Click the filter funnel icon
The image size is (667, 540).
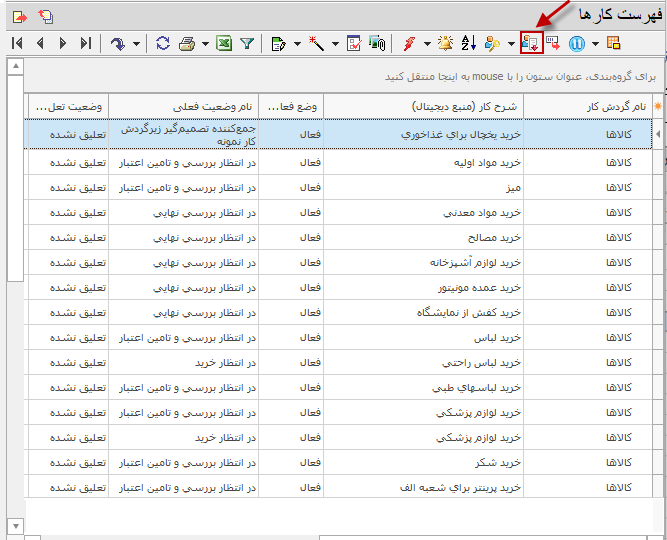click(x=247, y=44)
